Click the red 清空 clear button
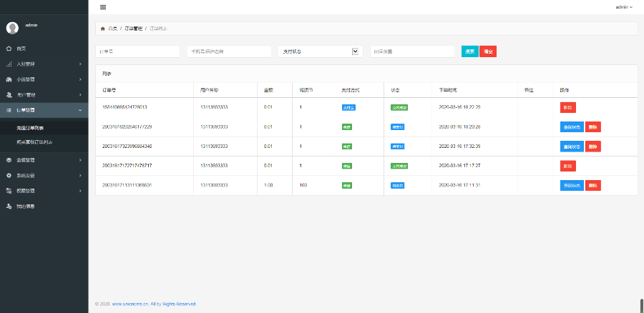 pyautogui.click(x=488, y=51)
